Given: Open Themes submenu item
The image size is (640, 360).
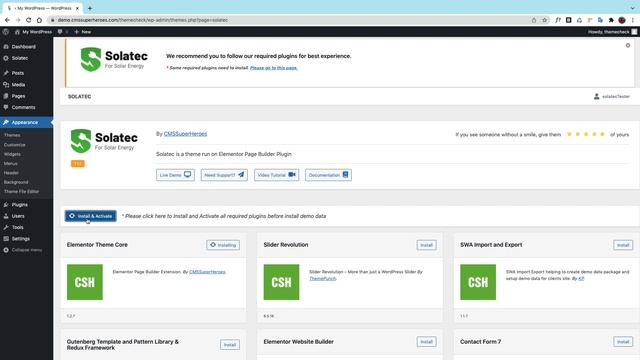Looking at the screenshot, I should (x=12, y=135).
